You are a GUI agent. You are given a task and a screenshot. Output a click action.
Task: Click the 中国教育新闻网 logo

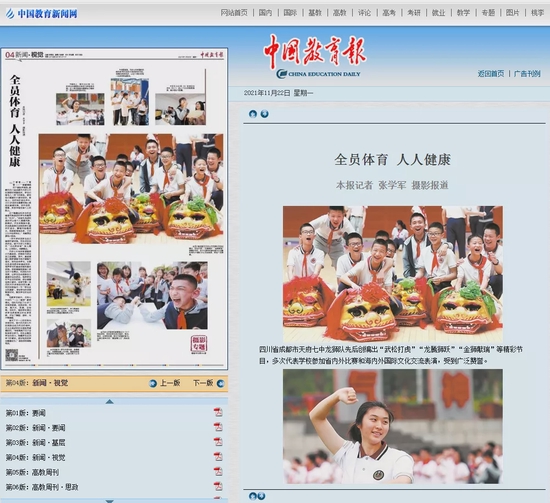click(42, 14)
